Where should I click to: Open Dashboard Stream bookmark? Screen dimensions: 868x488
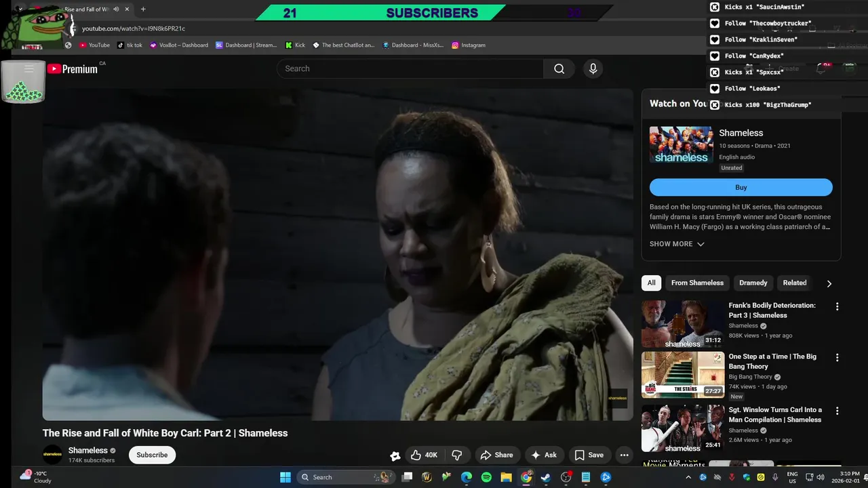[246, 45]
